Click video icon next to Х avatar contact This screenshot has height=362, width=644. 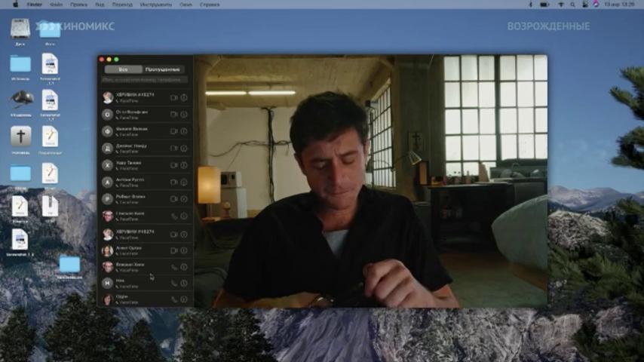(173, 165)
